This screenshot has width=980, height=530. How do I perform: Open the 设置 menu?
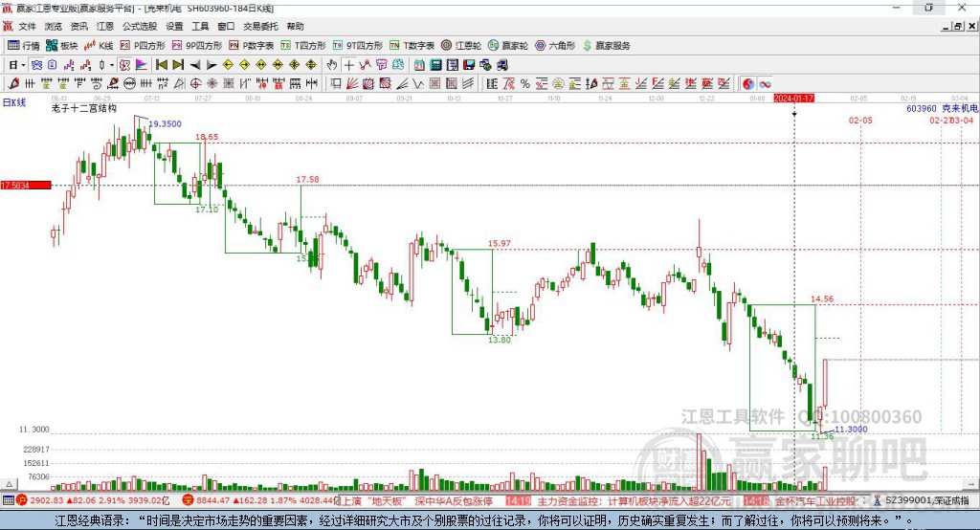pyautogui.click(x=174, y=26)
